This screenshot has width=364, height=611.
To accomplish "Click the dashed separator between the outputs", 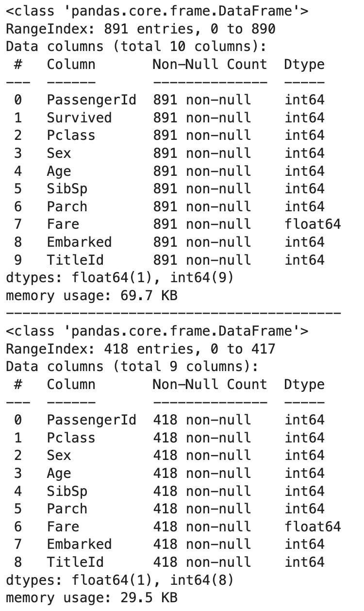I will [173, 313].
